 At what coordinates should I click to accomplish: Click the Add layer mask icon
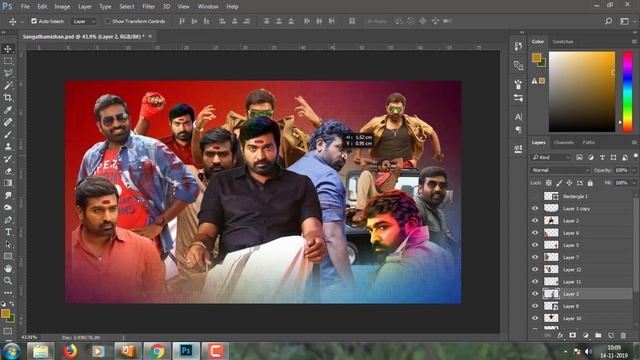click(573, 336)
